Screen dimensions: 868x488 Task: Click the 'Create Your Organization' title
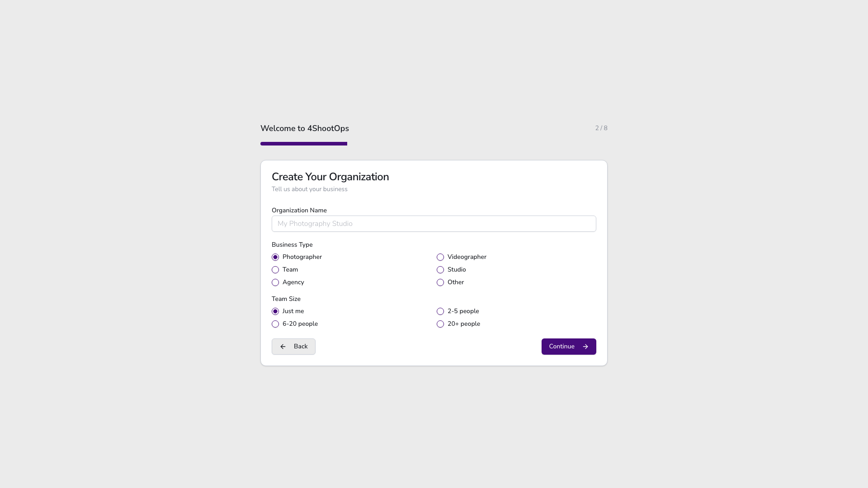[x=330, y=177]
